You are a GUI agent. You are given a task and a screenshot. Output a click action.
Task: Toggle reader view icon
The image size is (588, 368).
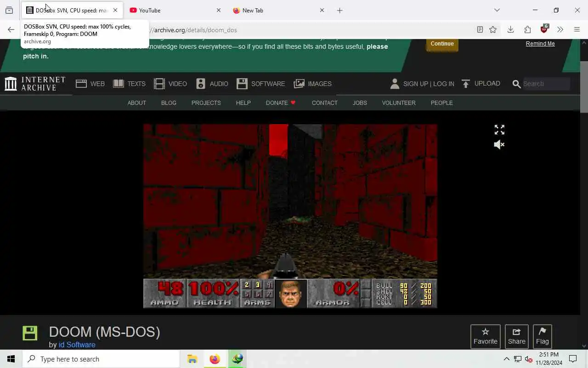pyautogui.click(x=480, y=30)
